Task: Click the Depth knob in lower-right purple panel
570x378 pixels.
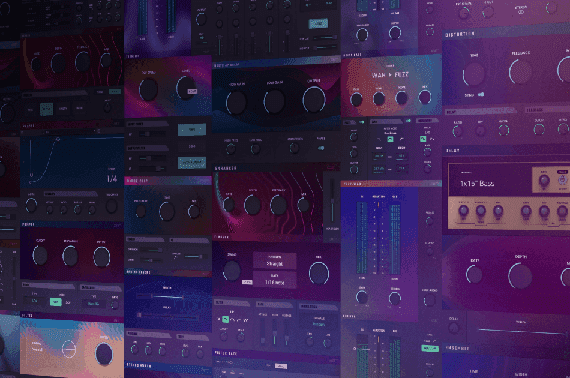Action: [520, 276]
